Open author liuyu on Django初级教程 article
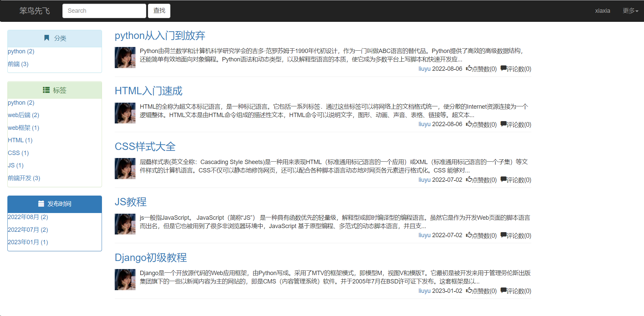This screenshot has width=644, height=316. coord(424,291)
